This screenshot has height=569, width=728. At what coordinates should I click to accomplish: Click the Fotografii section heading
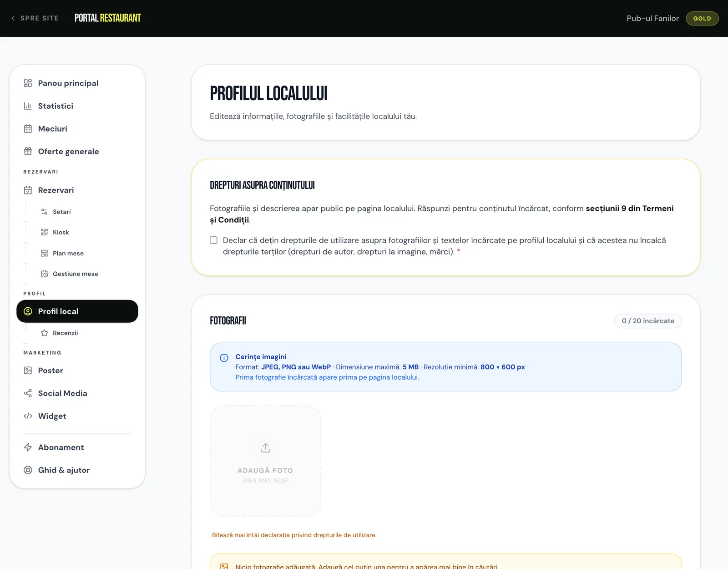pyautogui.click(x=228, y=320)
